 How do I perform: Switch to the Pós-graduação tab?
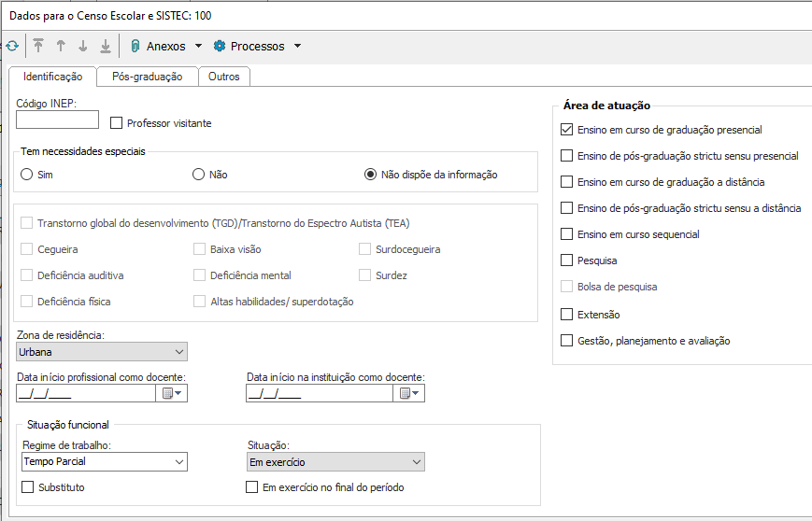[x=147, y=77]
